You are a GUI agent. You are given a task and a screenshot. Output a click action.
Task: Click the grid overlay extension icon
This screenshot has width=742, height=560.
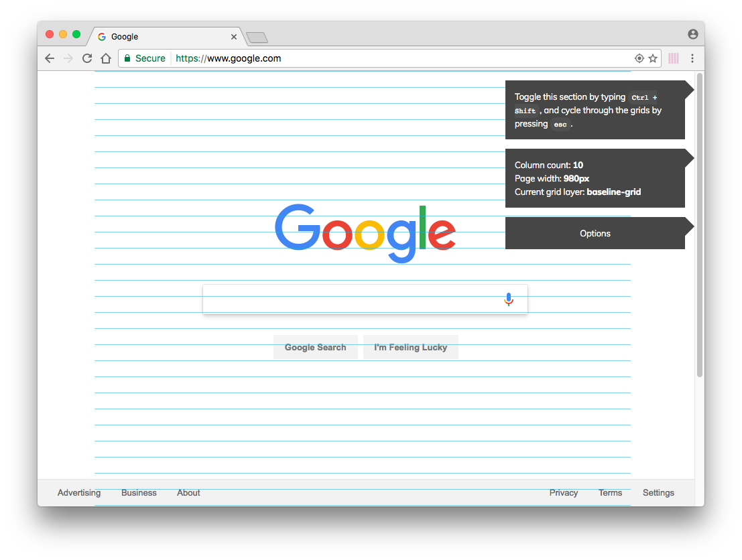(x=674, y=58)
